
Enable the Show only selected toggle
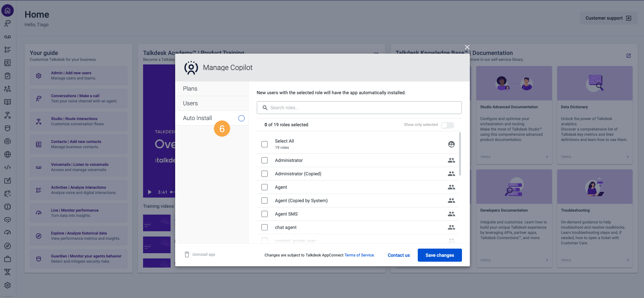click(447, 125)
